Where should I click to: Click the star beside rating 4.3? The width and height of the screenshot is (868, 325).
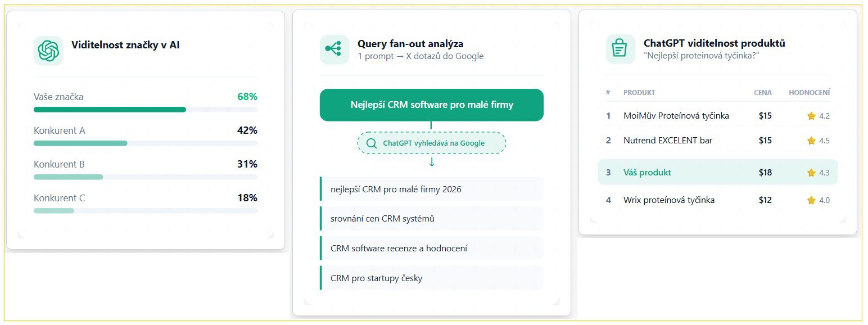coord(811,173)
